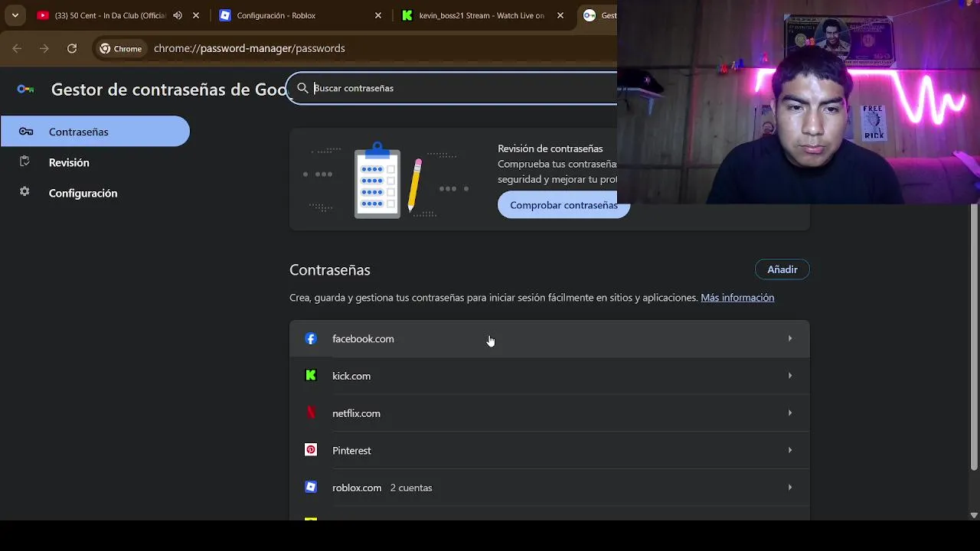The image size is (980, 551).
Task: Open the tab search dropdown arrow
Action: pos(15,15)
